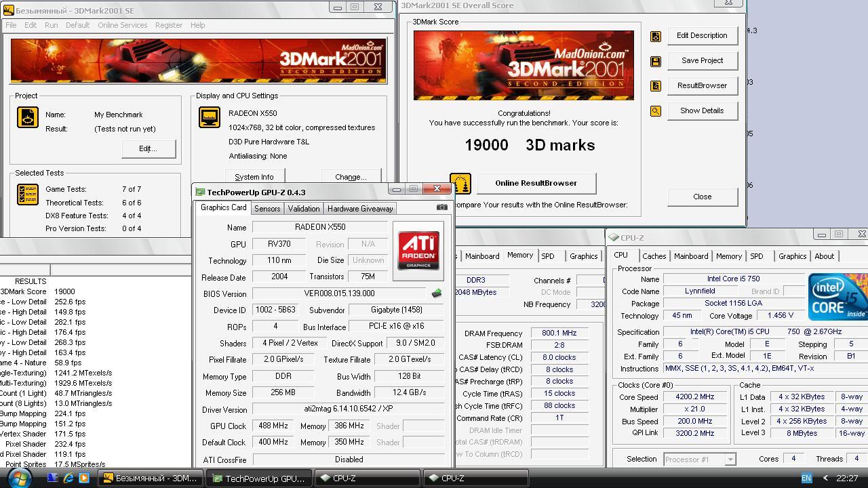Image resolution: width=868 pixels, height=488 pixels.
Task: Switch to the Sensors tab in GPU-Z
Action: [267, 209]
